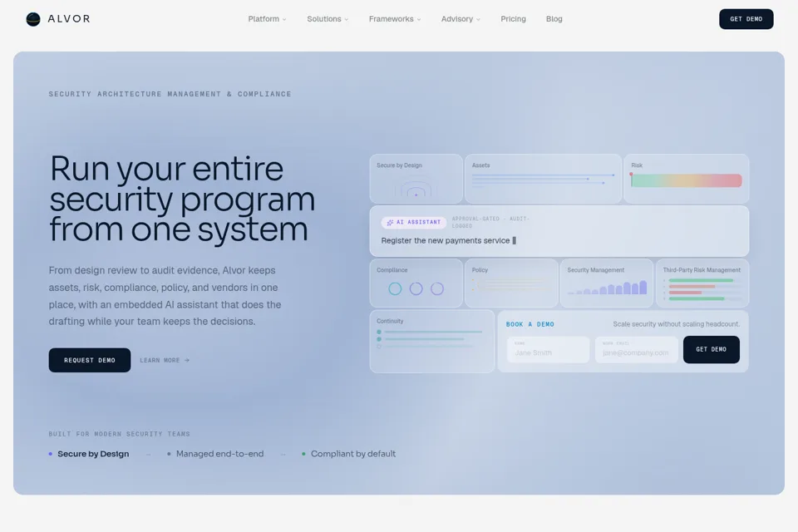Viewport: 798px width, 532px height.
Task: Select the Compliant by default tab
Action: (x=348, y=454)
